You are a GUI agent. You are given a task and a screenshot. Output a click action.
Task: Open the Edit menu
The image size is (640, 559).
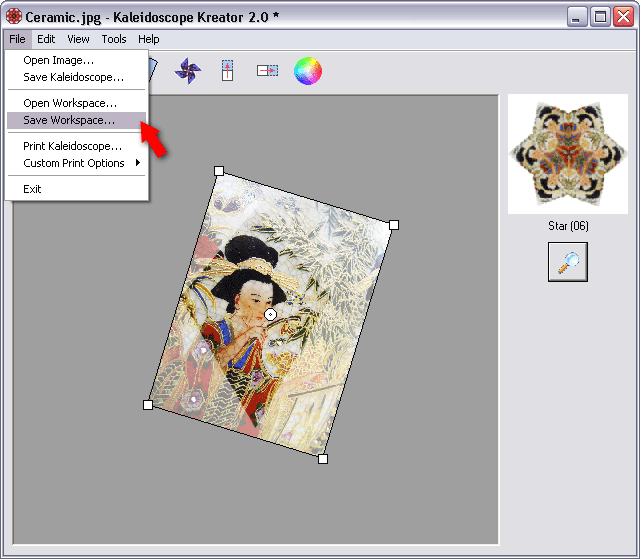tap(46, 39)
